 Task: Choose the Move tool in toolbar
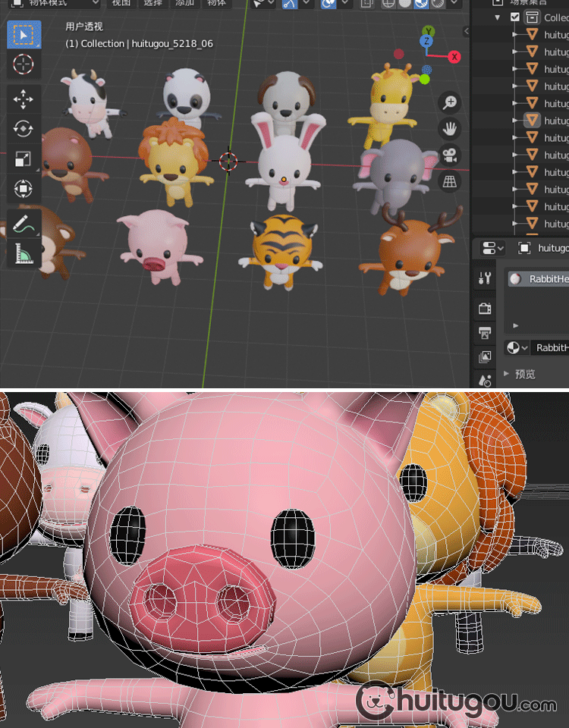24,99
